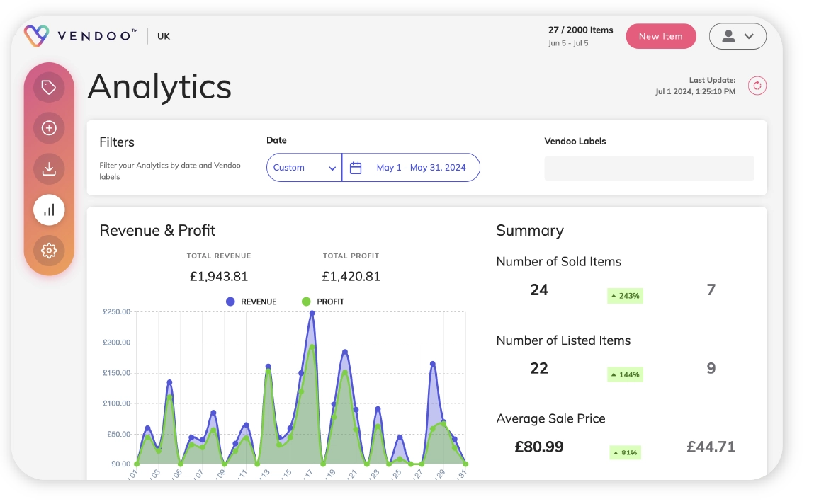Image resolution: width=814 pixels, height=504 pixels.
Task: Click the May 1 - May 31, 2024 date link
Action: 421,167
